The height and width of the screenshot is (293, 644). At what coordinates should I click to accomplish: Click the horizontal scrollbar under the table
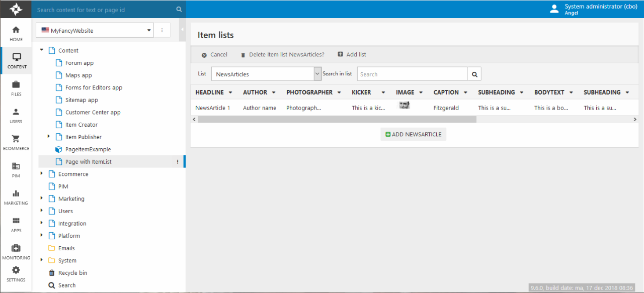tap(337, 120)
